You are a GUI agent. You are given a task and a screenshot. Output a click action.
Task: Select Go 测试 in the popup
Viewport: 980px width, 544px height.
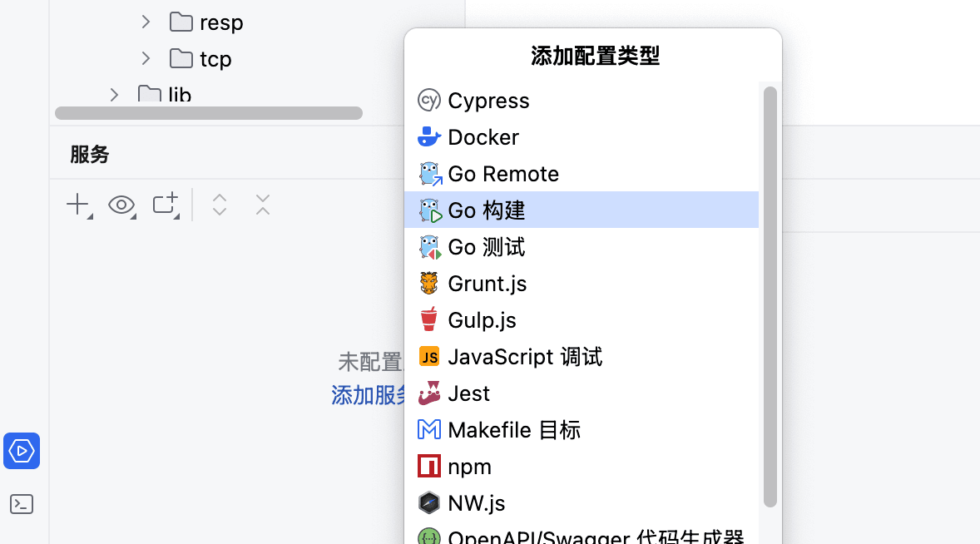point(485,246)
